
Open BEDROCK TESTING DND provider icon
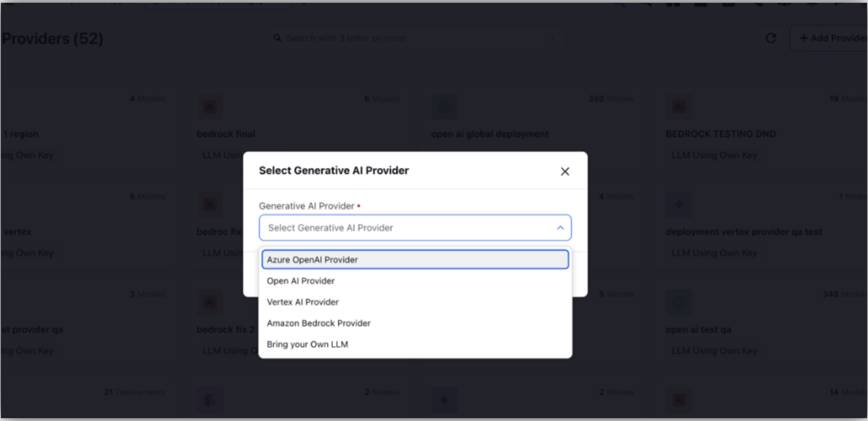pyautogui.click(x=679, y=107)
